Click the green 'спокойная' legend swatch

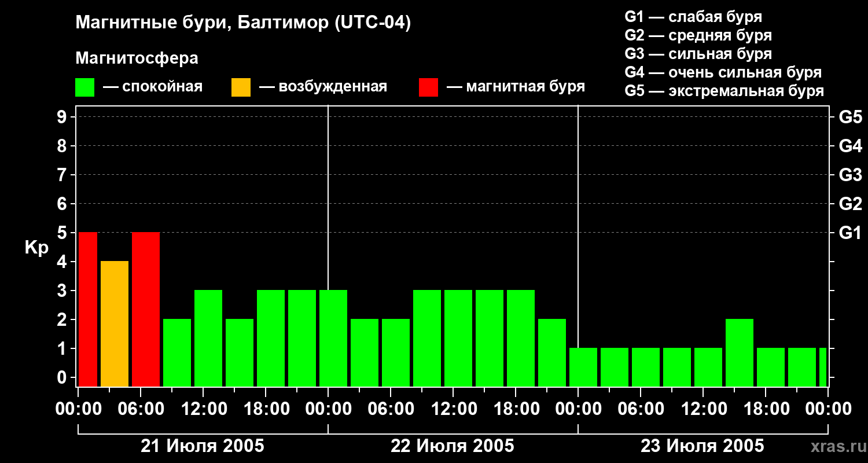(x=85, y=87)
